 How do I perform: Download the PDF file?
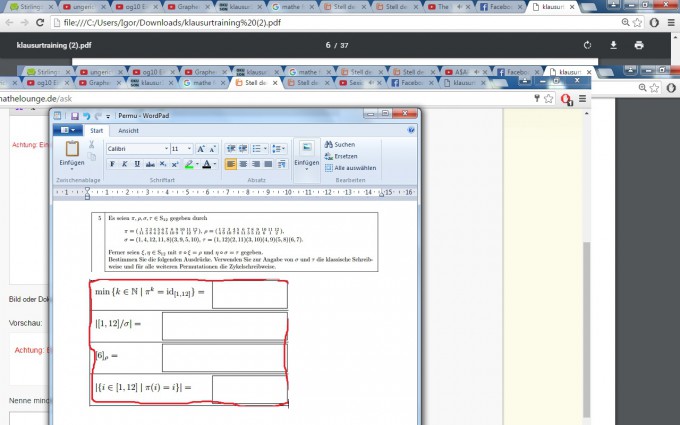[613, 45]
